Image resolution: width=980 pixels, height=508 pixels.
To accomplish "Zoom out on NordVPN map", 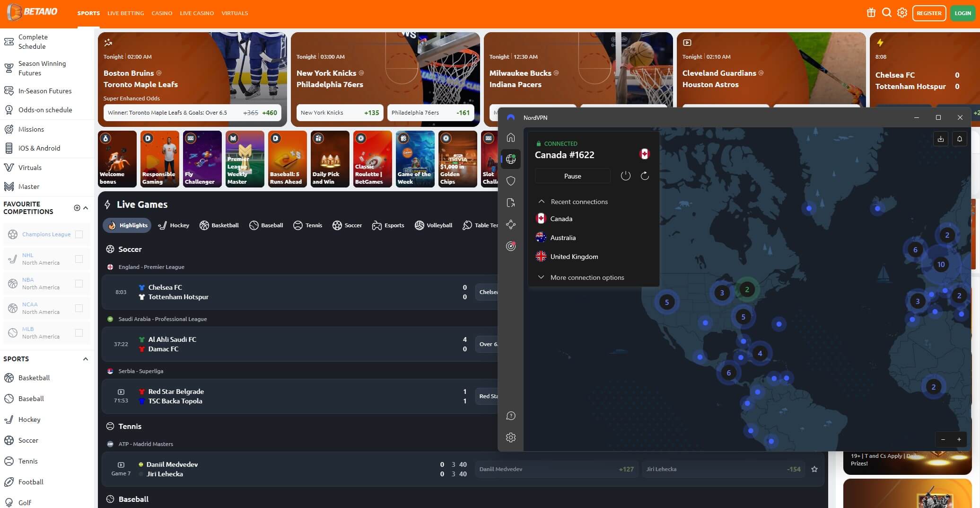I will (x=943, y=439).
